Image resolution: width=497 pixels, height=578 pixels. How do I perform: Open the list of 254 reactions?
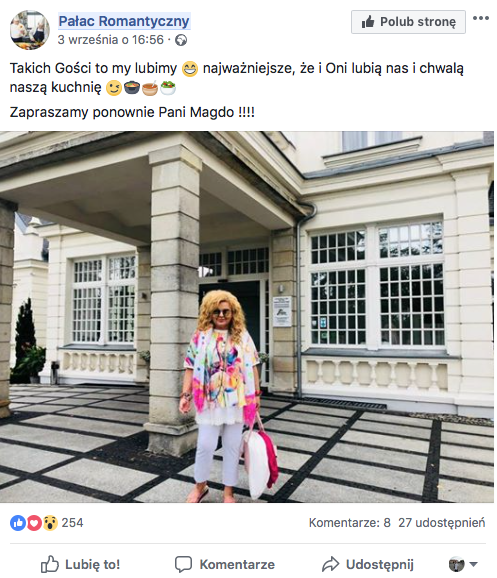tap(72, 523)
